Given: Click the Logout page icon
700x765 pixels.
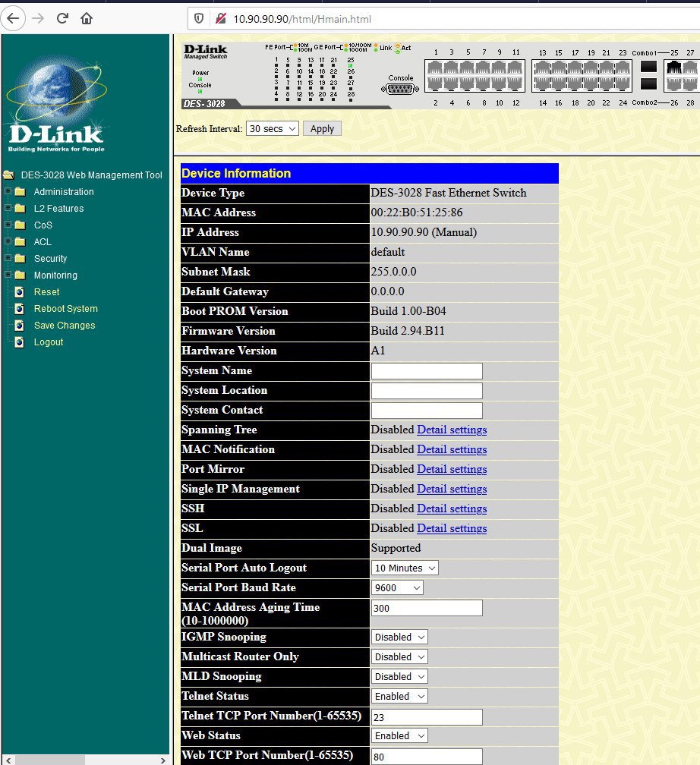Looking at the screenshot, I should (x=20, y=342).
